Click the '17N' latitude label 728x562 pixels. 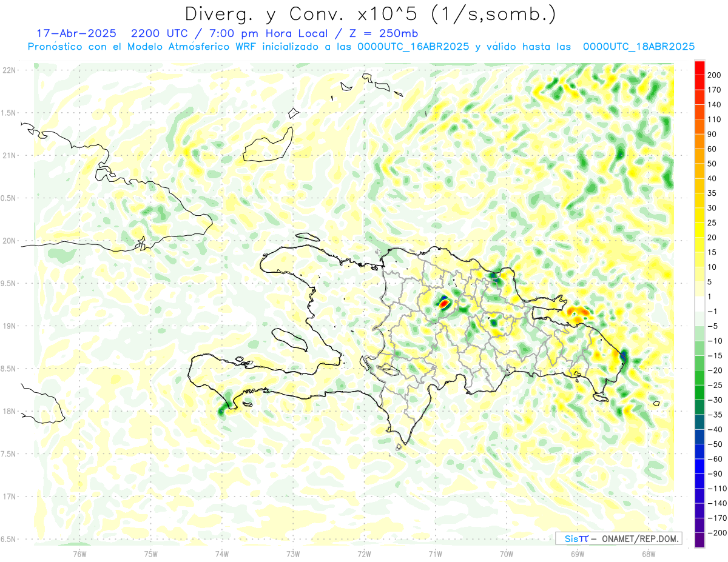(x=9, y=497)
